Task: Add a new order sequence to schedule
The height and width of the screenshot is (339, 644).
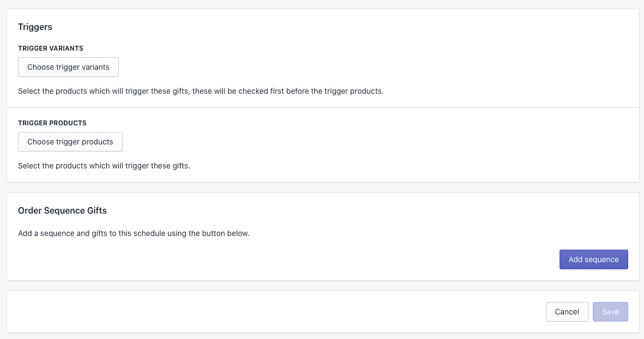Action: (593, 259)
